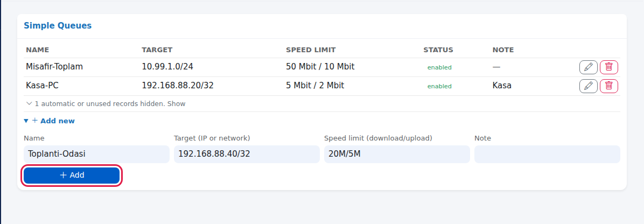Click the STATUS column header
Image resolution: width=644 pixels, height=224 pixels.
point(438,50)
